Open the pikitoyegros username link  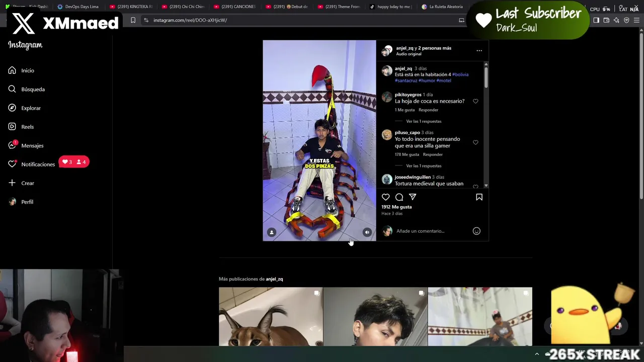point(408,95)
